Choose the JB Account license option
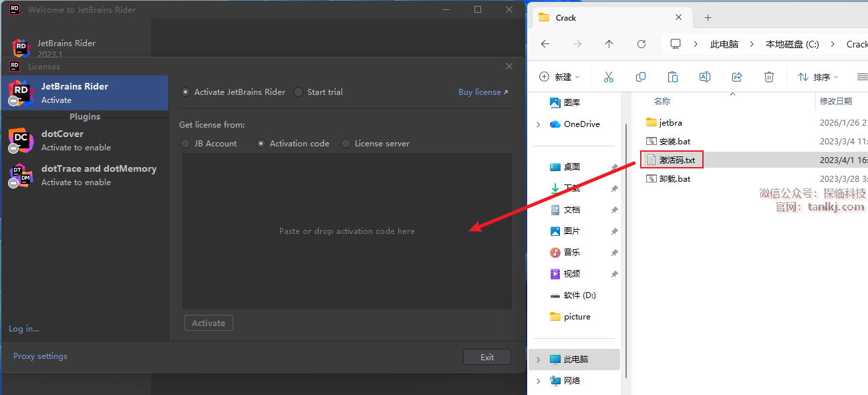The height and width of the screenshot is (395, 868). pyautogui.click(x=186, y=144)
